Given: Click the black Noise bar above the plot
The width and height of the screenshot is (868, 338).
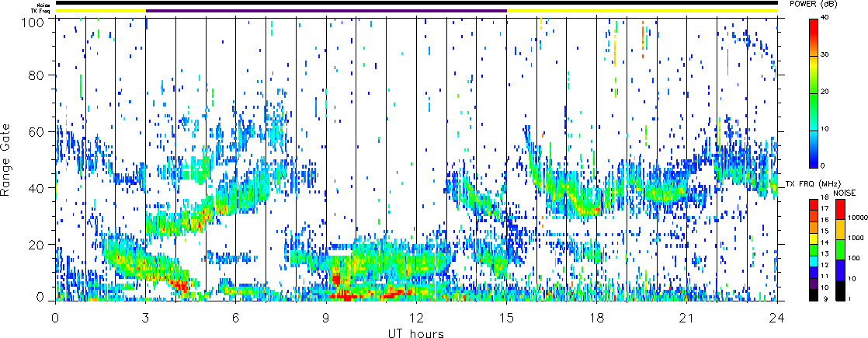Looking at the screenshot, I should (x=416, y=3).
